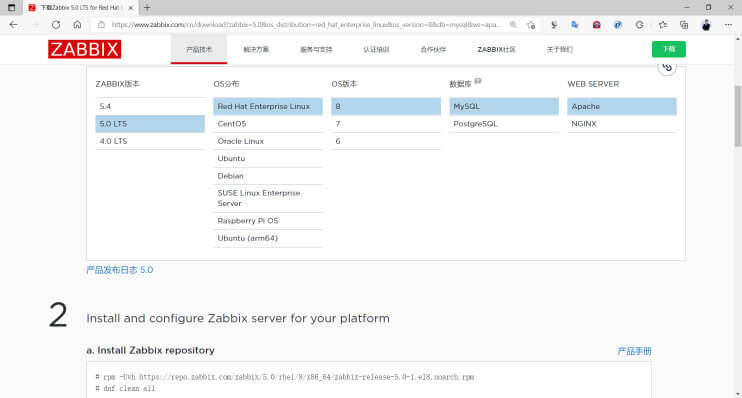Open the 解决方案 menu
Screen dimensions: 742x398
(256, 49)
